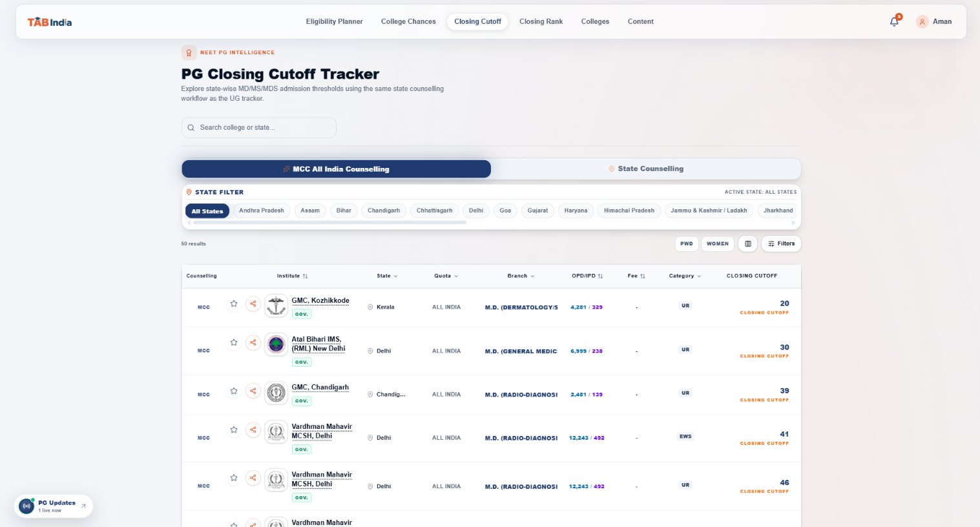Sort by the Institute column
Viewport: 980px width, 527px height.
(292, 276)
